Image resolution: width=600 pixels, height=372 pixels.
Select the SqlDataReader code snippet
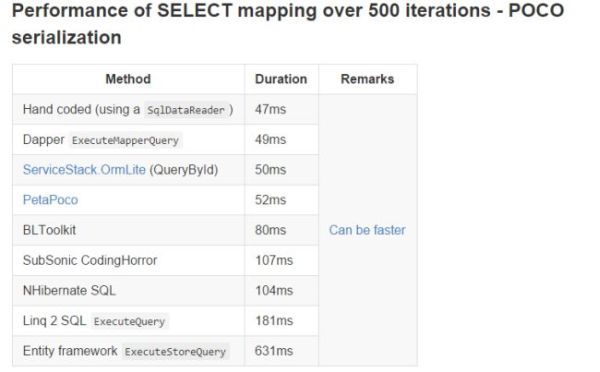pyautogui.click(x=186, y=110)
